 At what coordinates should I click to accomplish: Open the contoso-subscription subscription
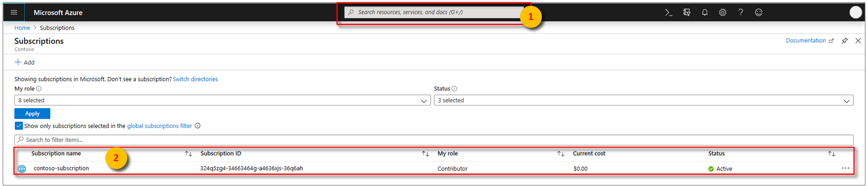click(61, 168)
